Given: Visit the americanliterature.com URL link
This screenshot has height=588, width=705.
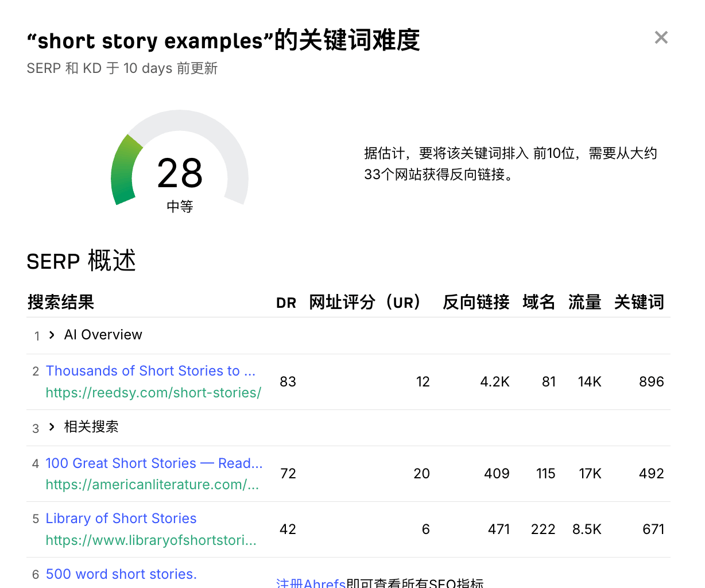Looking at the screenshot, I should pos(152,485).
